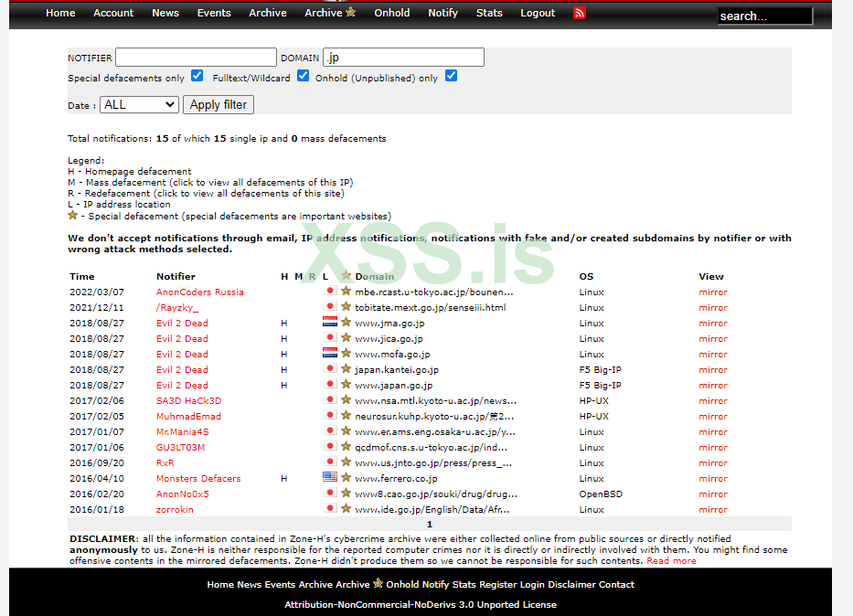Viewport: 853px width, 616px height.
Task: Click the star next to www.japan.go.jp
Action: click(346, 384)
